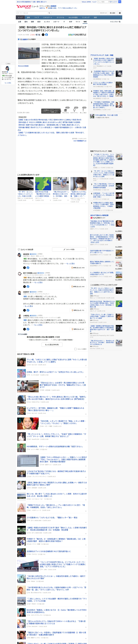The height and width of the screenshot is (644, 138).
Task: Share 植松愛実's comment on Facebook
Action: tap(28, 268)
